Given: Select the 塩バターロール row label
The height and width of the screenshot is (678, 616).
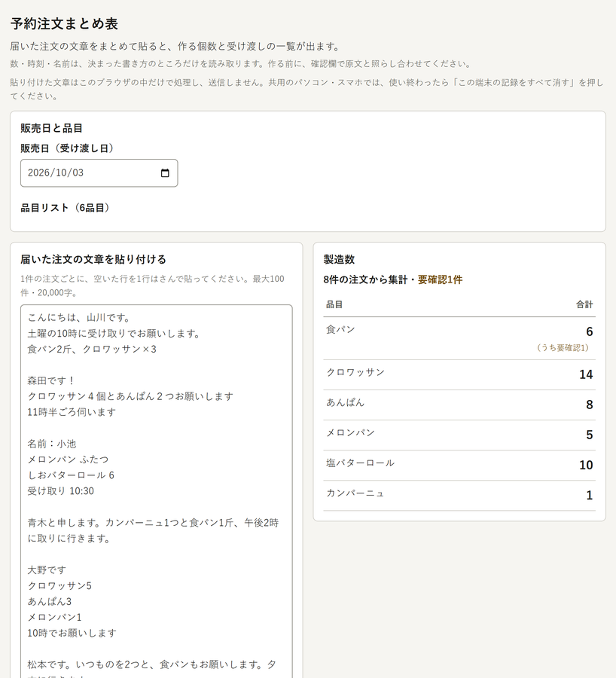Looking at the screenshot, I should click(x=360, y=463).
